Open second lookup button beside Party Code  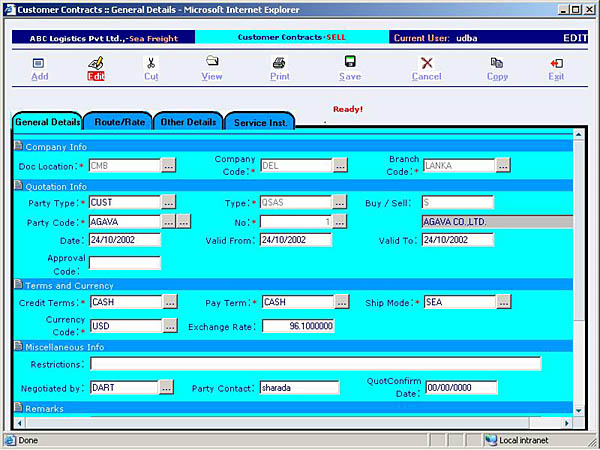click(x=184, y=221)
